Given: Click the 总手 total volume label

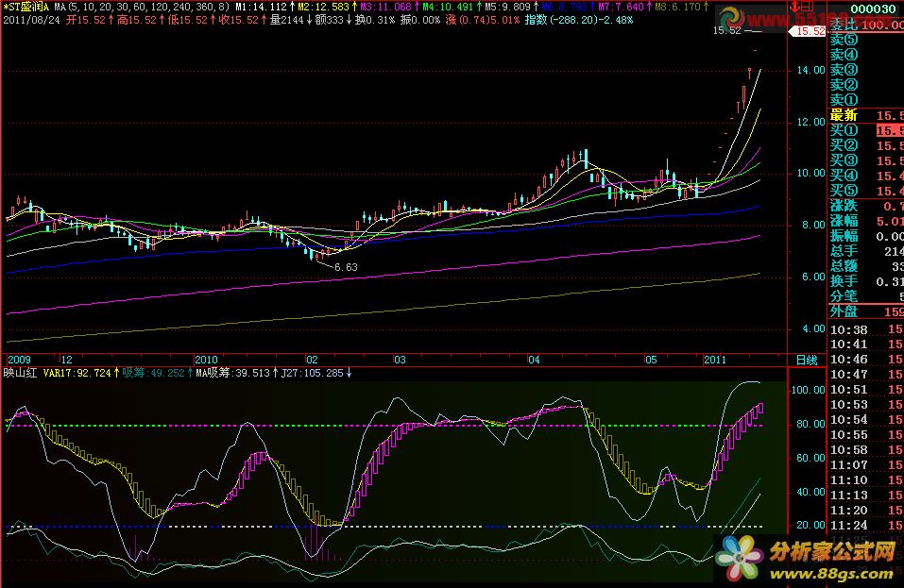Looking at the screenshot, I should [844, 250].
